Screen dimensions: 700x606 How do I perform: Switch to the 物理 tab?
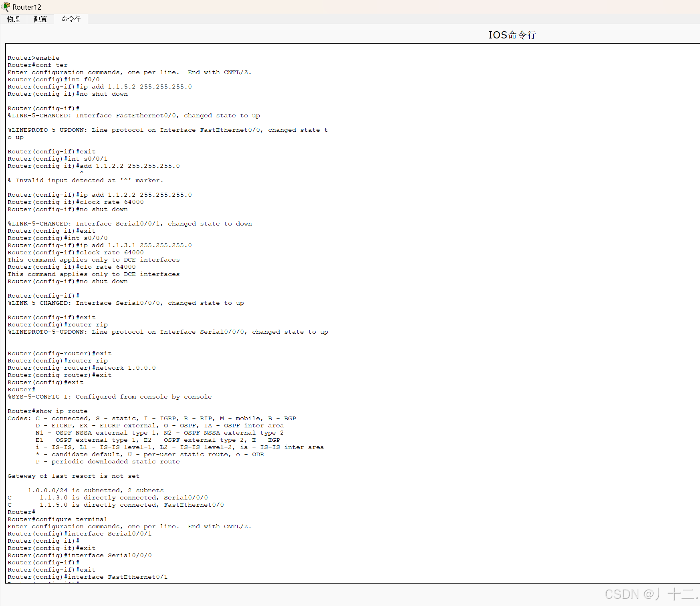(14, 19)
